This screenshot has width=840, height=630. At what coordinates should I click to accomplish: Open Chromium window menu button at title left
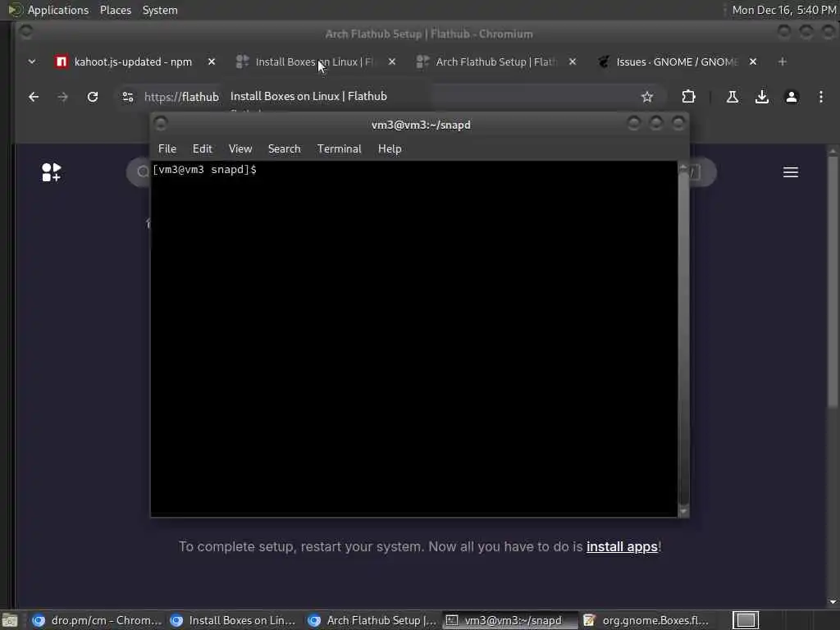[25, 33]
